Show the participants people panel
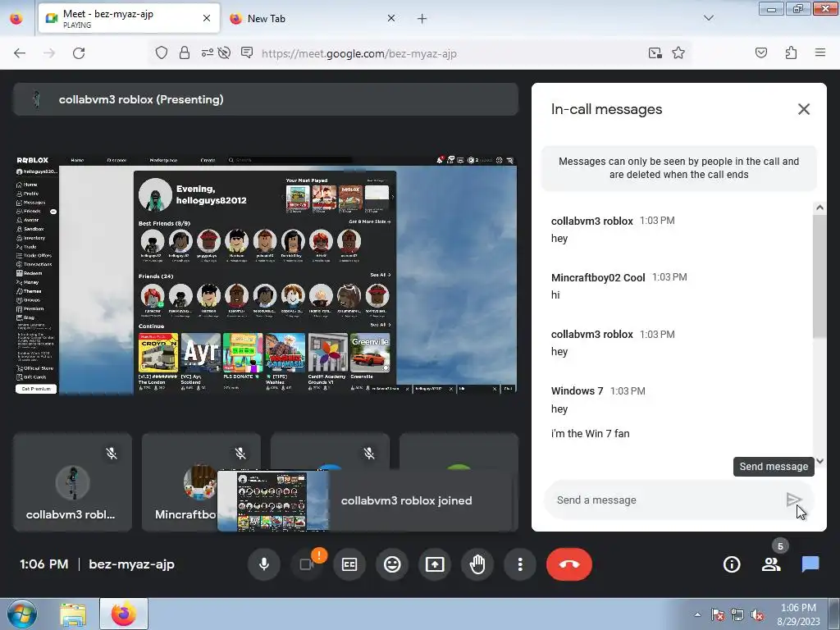 771,564
